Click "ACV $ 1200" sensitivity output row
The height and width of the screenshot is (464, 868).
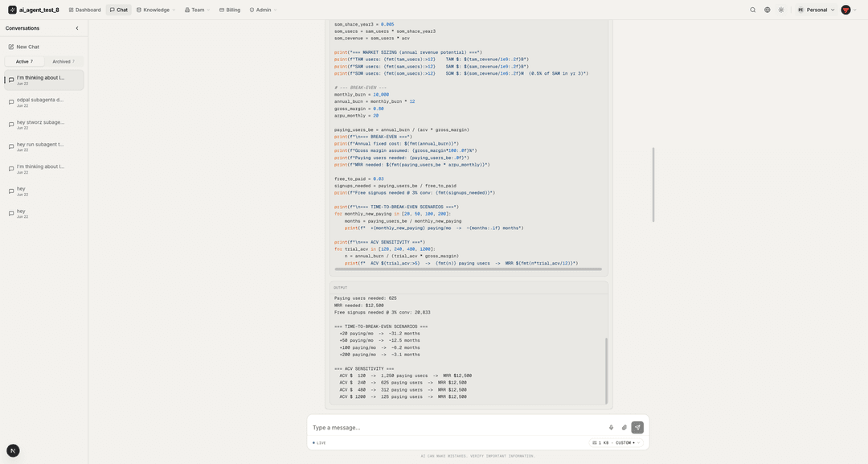coord(403,397)
